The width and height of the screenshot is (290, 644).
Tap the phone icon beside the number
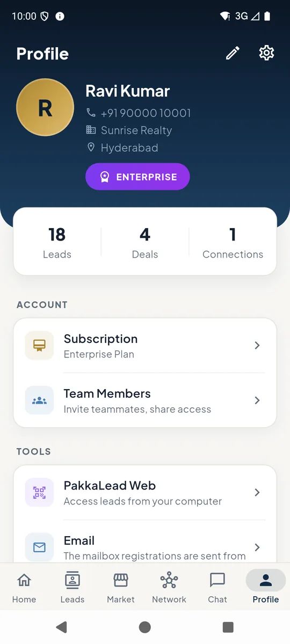(91, 113)
